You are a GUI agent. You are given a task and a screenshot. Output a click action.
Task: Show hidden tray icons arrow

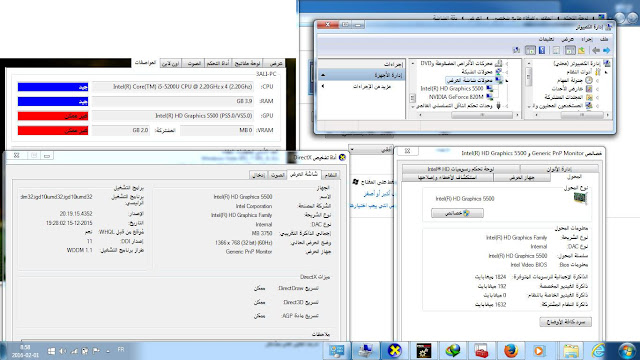click(108, 351)
